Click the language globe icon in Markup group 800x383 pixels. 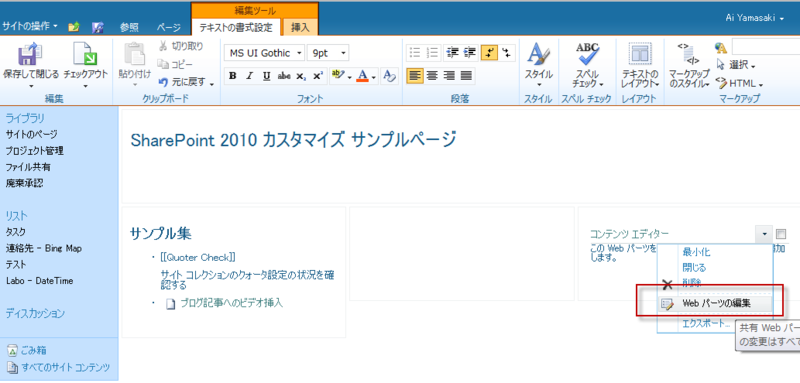(x=721, y=48)
